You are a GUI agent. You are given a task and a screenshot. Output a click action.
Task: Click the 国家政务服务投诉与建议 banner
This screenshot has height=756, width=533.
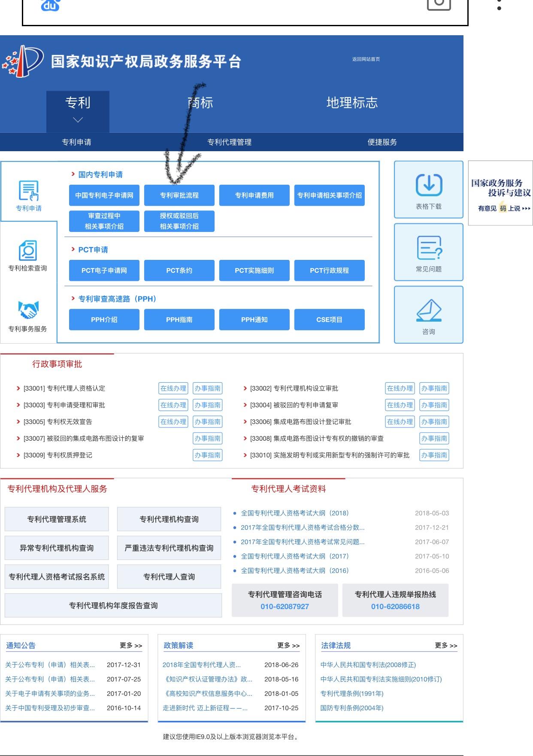(x=500, y=193)
